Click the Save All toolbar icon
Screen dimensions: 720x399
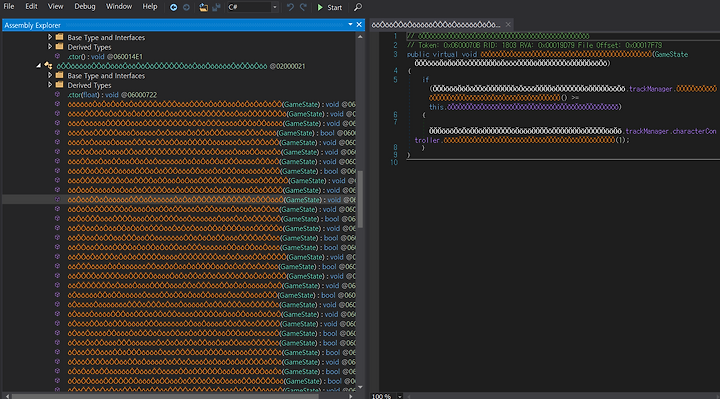coord(216,7)
